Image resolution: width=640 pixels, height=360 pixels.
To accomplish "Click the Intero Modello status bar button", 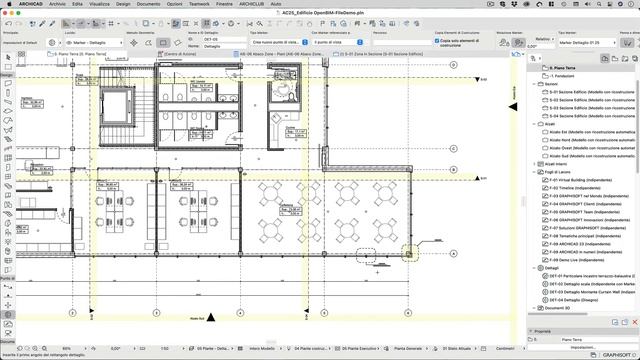I will pos(262,349).
